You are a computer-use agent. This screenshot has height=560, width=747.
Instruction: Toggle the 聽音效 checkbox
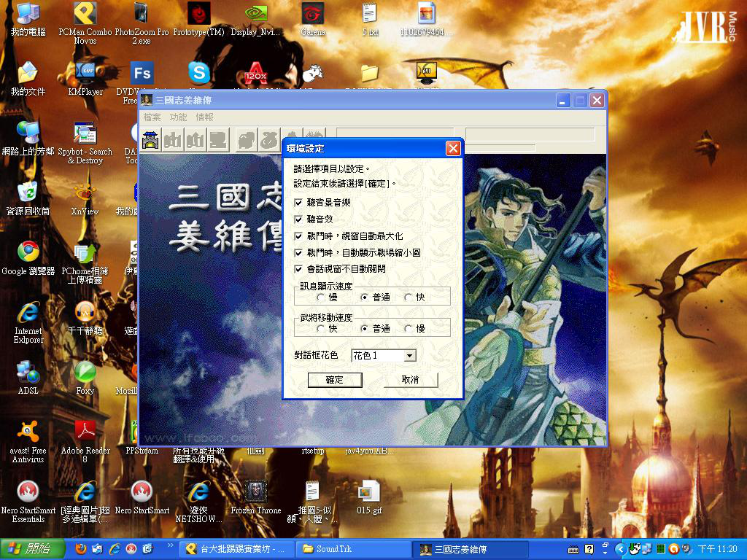pyautogui.click(x=298, y=219)
